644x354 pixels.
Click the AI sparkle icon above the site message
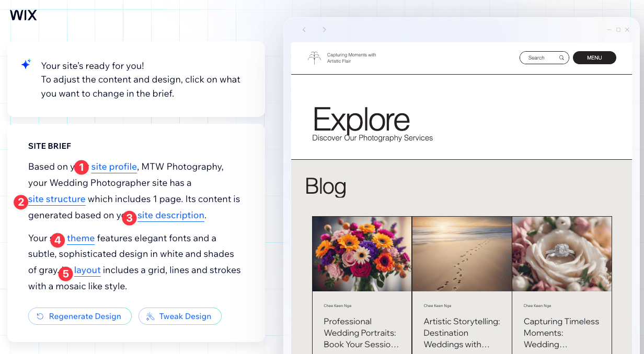click(x=26, y=64)
